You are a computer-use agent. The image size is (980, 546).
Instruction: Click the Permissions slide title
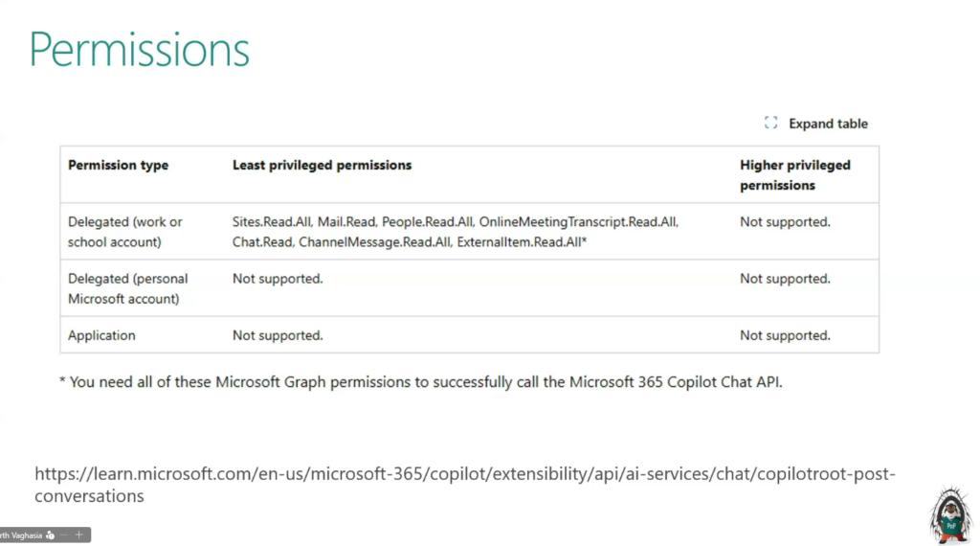(140, 50)
